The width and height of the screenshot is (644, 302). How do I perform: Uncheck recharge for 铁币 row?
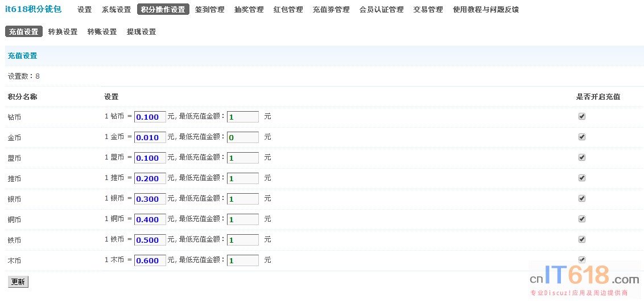click(581, 239)
